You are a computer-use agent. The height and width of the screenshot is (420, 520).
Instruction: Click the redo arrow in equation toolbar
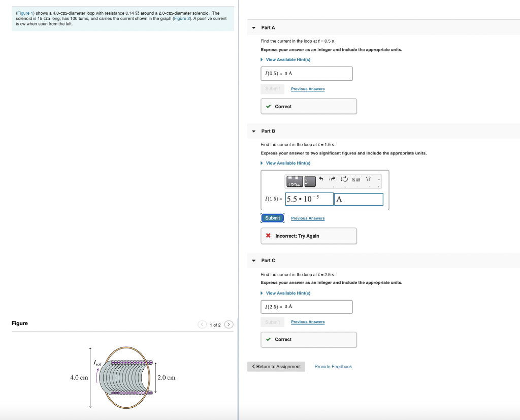click(333, 179)
